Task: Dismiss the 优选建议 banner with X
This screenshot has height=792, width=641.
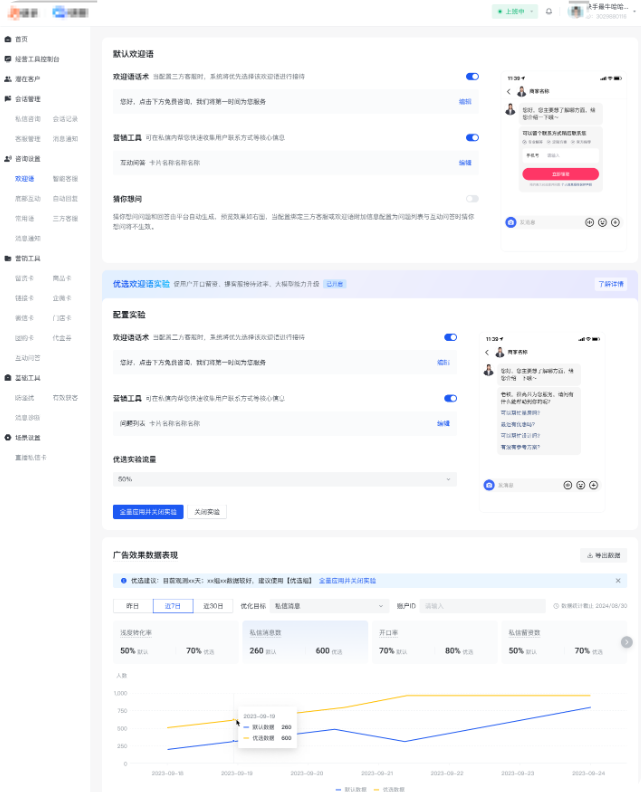Action: [618, 581]
